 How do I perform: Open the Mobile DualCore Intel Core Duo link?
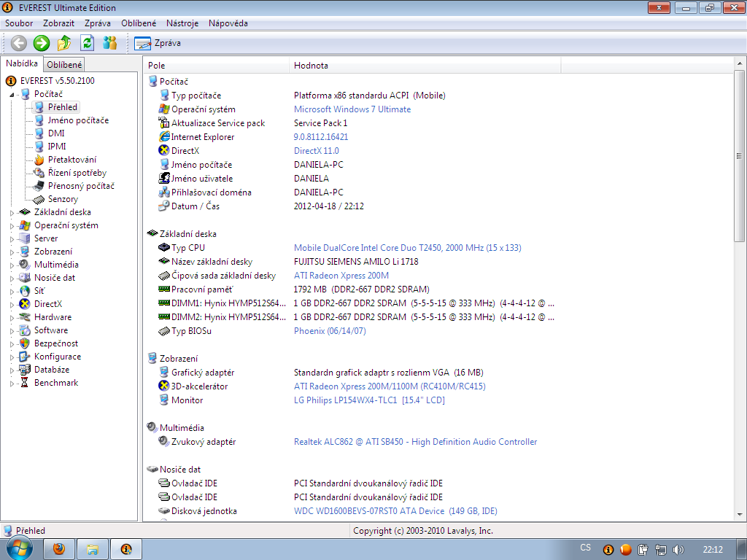point(407,248)
